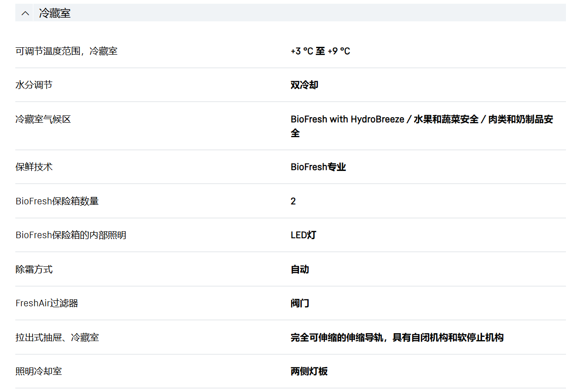Select the BioFresh专业 value
The width and height of the screenshot is (578, 392).
[318, 167]
